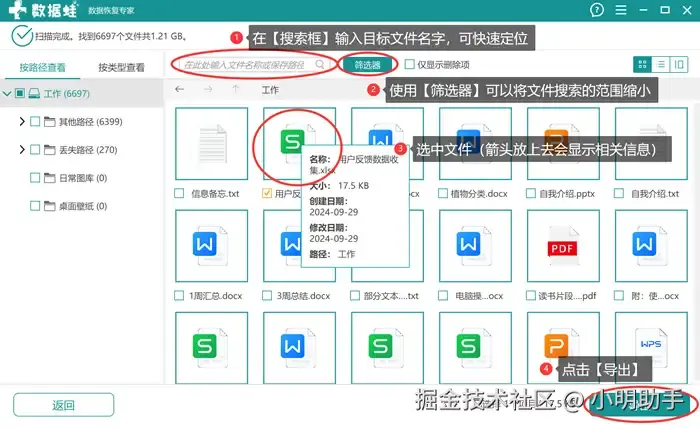The height and width of the screenshot is (428, 700).
Task: Expand the 其他路径 tree node
Action: [21, 121]
